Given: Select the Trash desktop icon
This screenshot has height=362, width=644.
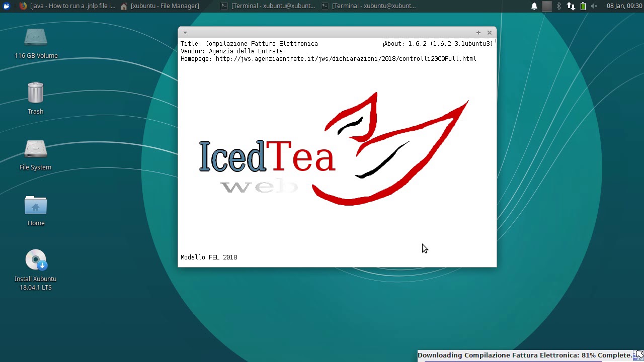Looking at the screenshot, I should (x=36, y=99).
